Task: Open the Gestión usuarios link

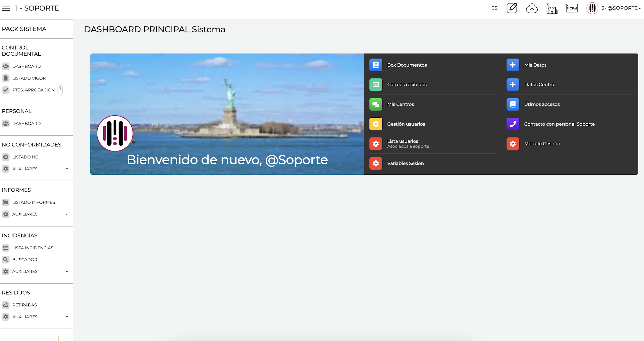Action: [x=406, y=124]
